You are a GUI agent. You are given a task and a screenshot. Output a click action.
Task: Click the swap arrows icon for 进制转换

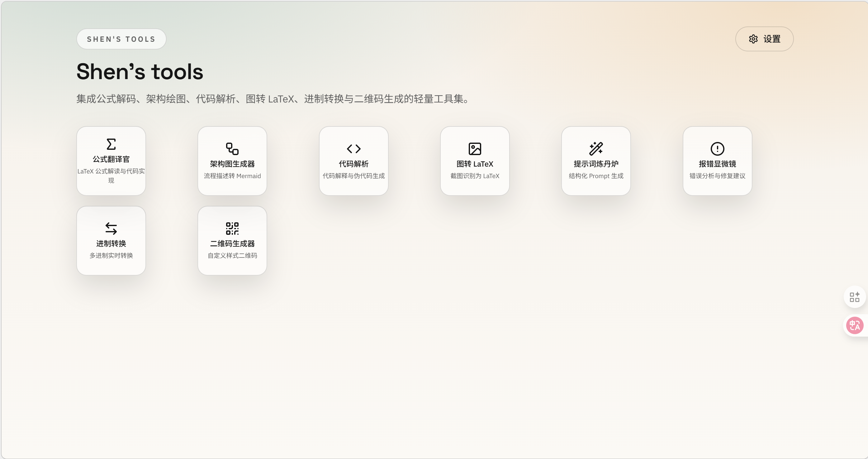click(x=111, y=228)
